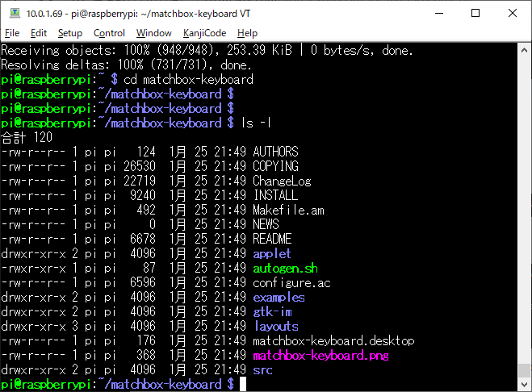
Task: Click the '合計 120' total line
Action: coord(27,137)
